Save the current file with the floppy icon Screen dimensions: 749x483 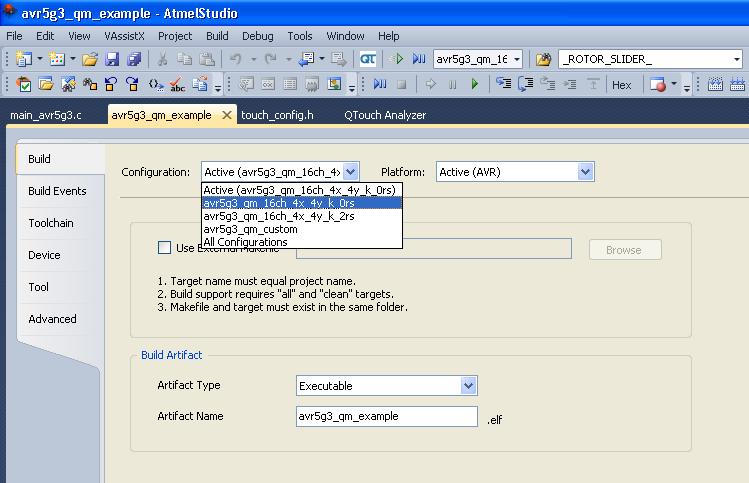click(112, 59)
